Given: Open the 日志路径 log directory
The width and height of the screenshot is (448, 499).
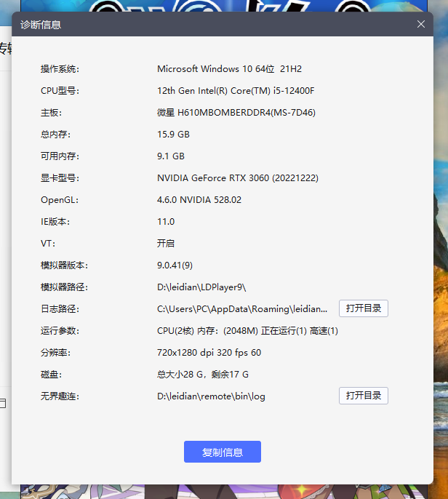Looking at the screenshot, I should (363, 308).
